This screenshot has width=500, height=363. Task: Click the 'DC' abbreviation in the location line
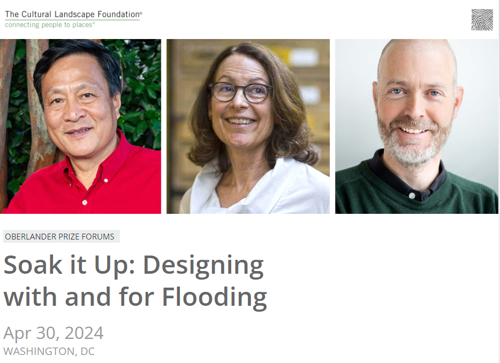(88, 351)
